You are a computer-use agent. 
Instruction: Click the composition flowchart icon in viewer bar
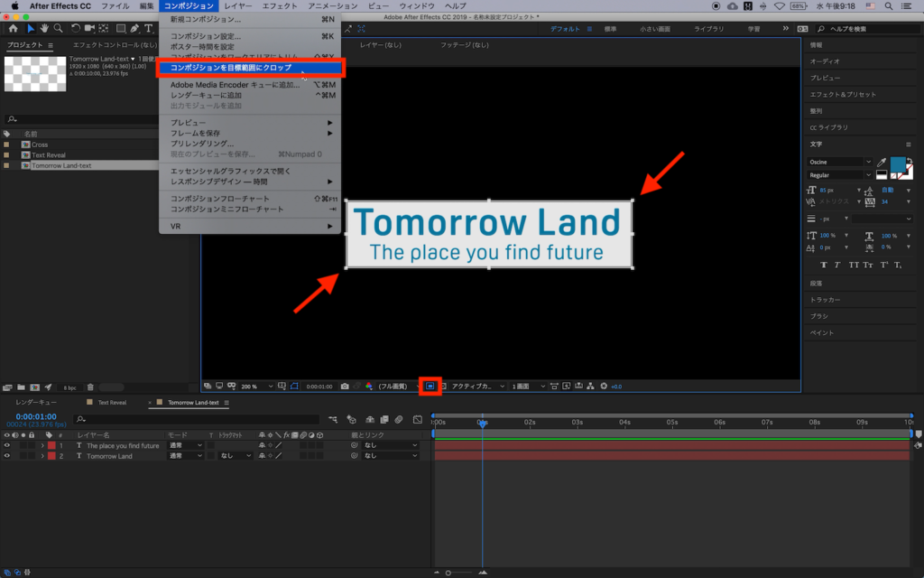tap(590, 387)
